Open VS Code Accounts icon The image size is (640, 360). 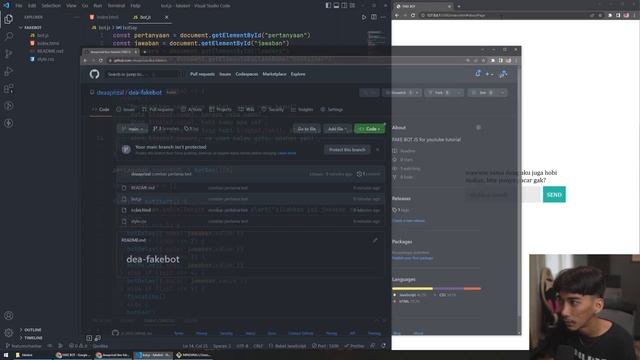click(9, 316)
